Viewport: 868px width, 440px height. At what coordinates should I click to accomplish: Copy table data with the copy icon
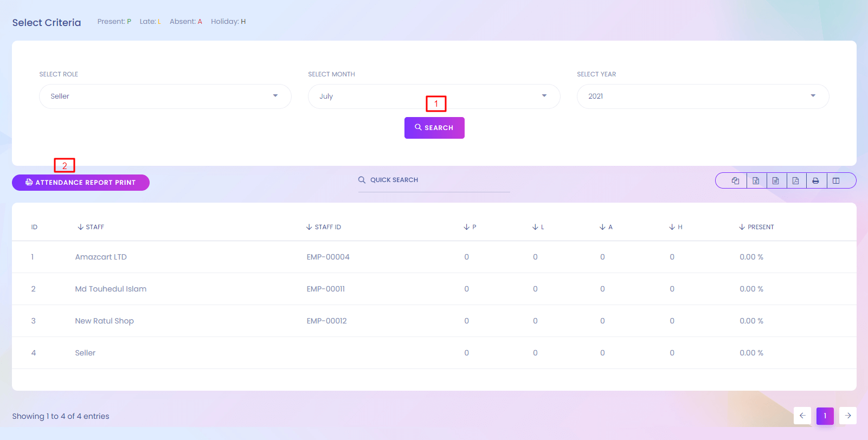click(735, 181)
